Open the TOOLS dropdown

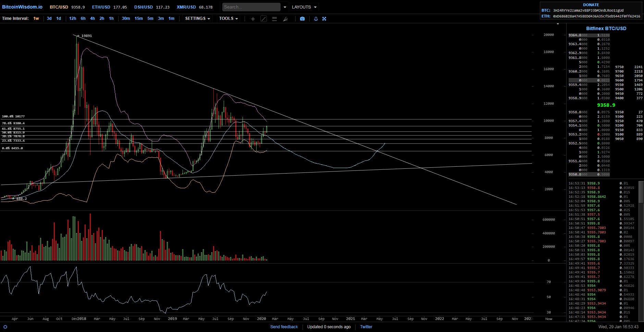point(228,18)
